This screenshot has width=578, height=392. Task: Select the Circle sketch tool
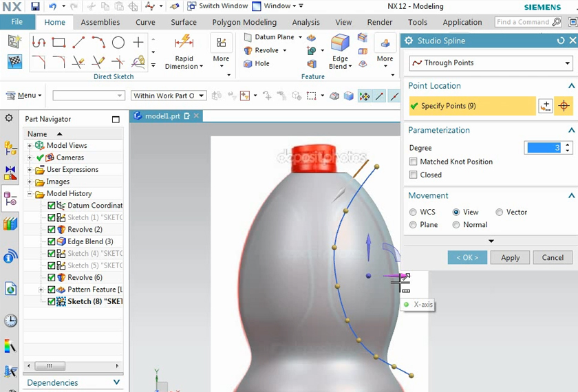[118, 43]
